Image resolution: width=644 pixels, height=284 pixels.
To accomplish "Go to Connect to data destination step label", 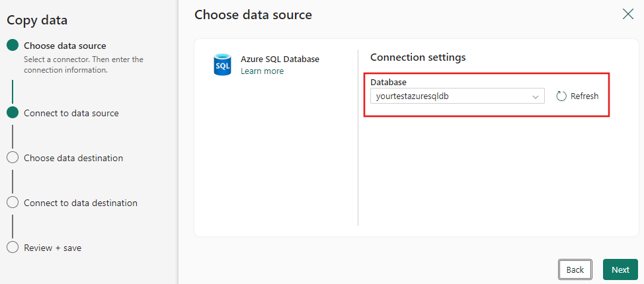I will 81,203.
